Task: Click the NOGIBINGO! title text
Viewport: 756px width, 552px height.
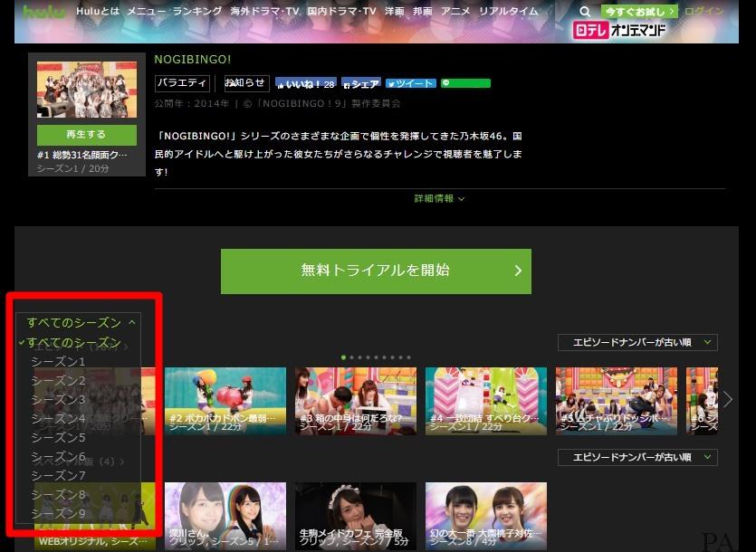Action: (192, 60)
